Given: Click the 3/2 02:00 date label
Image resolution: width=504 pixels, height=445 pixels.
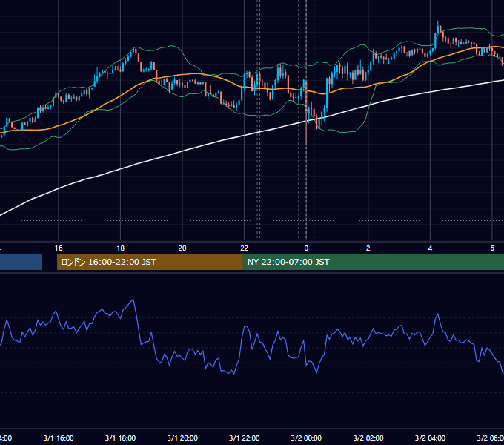Looking at the screenshot, I should (x=368, y=438).
